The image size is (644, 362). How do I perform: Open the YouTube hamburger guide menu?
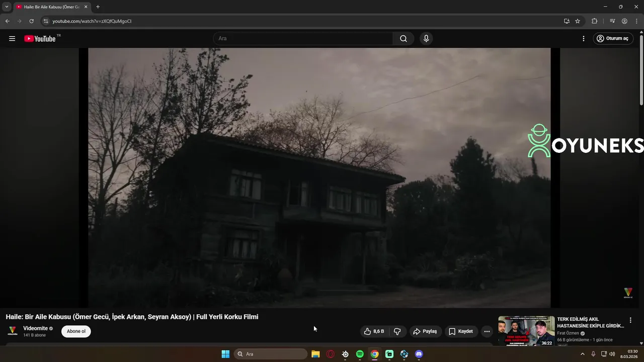tap(12, 39)
